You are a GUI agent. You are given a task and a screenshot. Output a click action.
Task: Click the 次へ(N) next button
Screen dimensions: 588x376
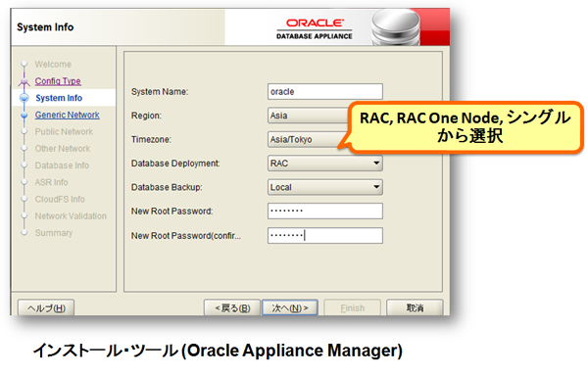point(290,307)
